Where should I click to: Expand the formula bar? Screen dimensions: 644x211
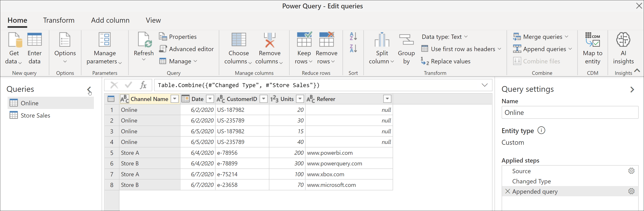click(484, 85)
